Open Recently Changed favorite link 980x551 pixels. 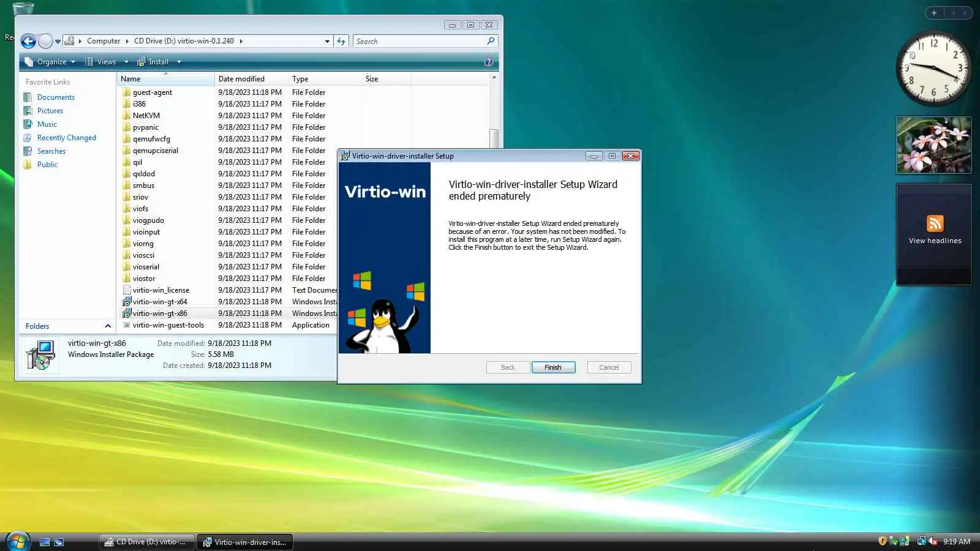point(67,138)
